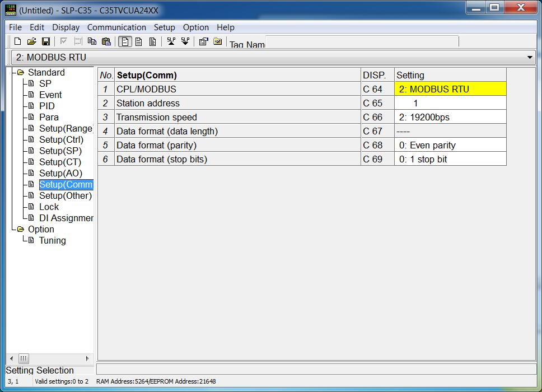
Task: Select the Setup(Other) tree item
Action: tap(66, 195)
